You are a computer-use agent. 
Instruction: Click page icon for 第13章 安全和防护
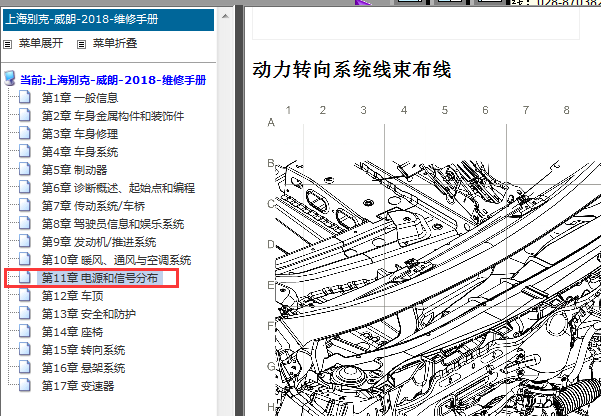point(25,314)
